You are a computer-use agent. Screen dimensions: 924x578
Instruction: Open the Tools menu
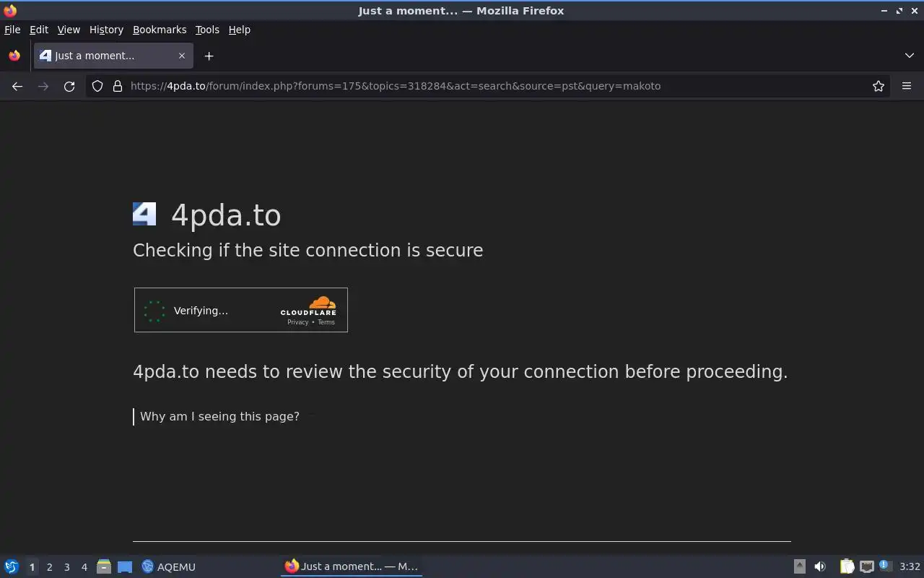[x=207, y=30]
